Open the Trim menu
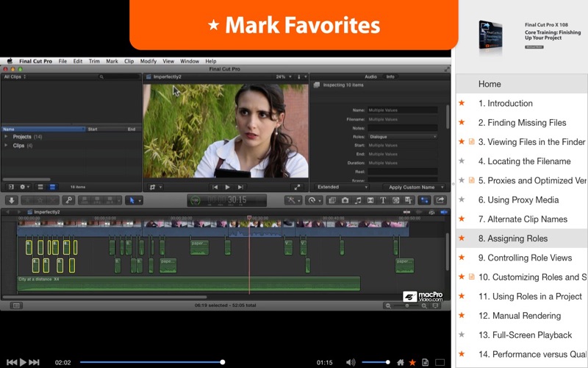Screen dimensions: 588x368 (94, 61)
